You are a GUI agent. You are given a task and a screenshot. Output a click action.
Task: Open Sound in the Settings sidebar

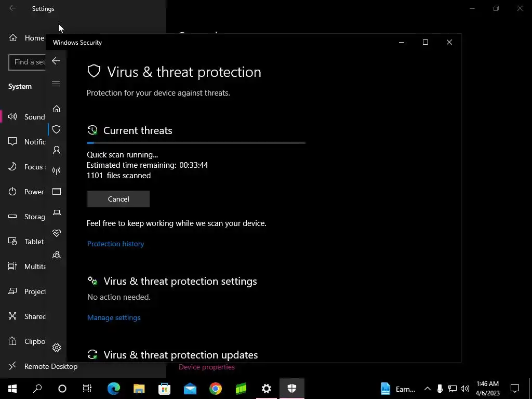(x=26, y=117)
